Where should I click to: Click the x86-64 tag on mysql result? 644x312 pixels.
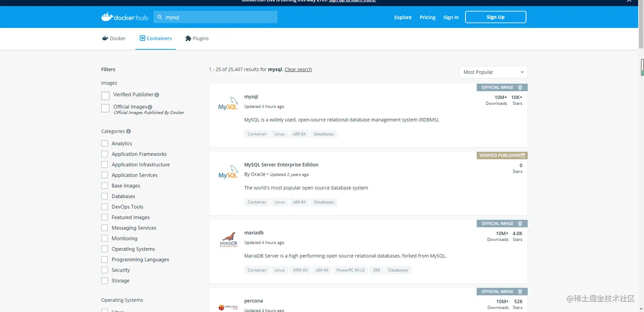(299, 134)
